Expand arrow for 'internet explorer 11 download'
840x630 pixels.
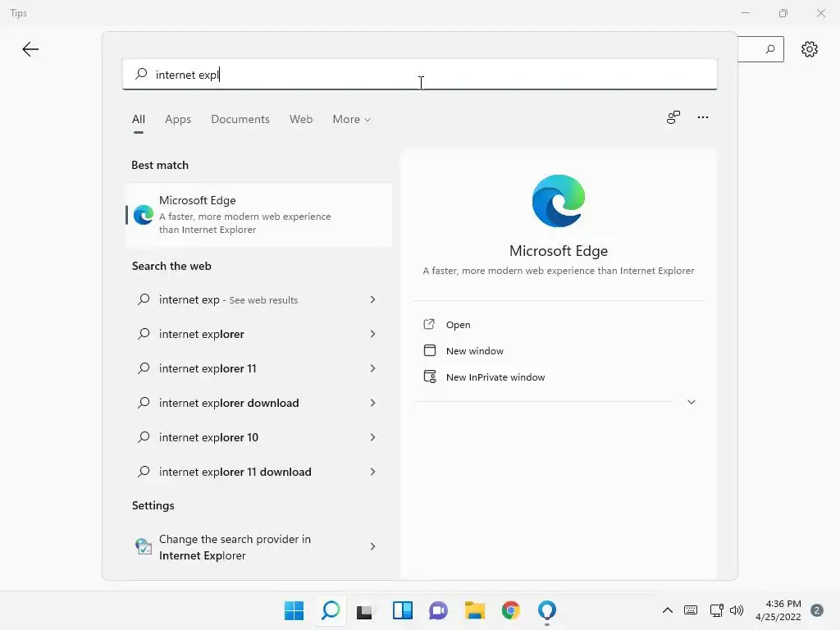point(373,472)
